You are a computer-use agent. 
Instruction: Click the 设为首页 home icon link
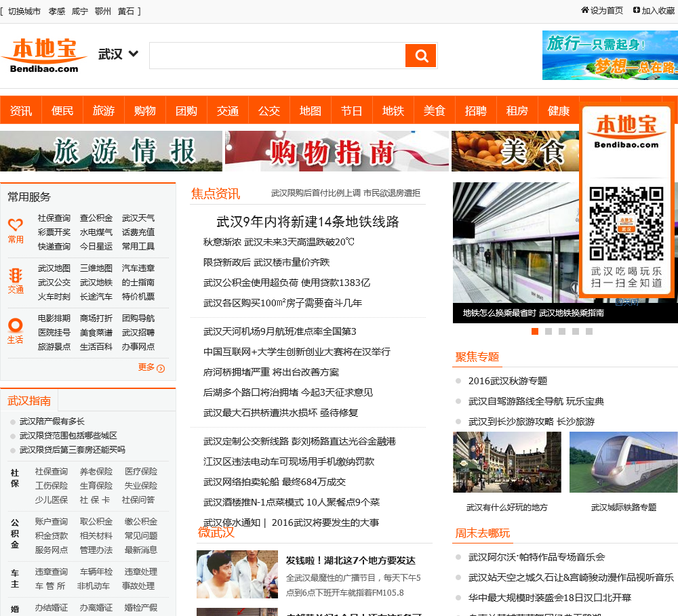pos(601,10)
